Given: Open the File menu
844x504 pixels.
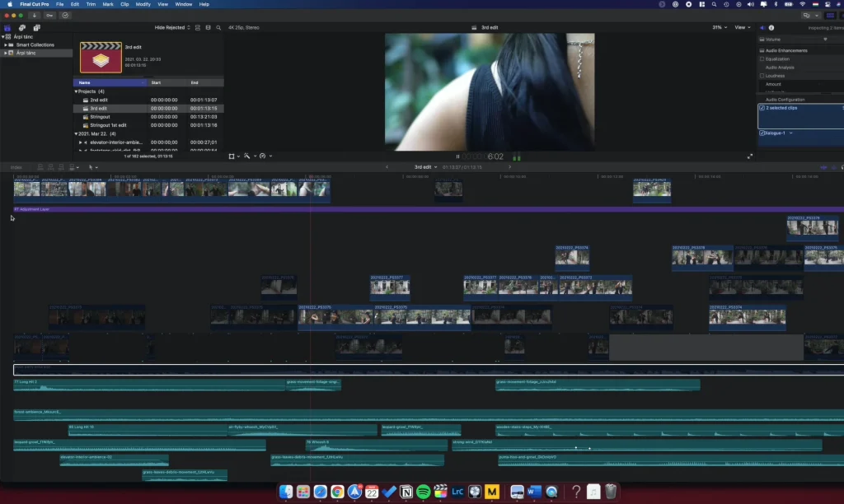Looking at the screenshot, I should point(59,4).
